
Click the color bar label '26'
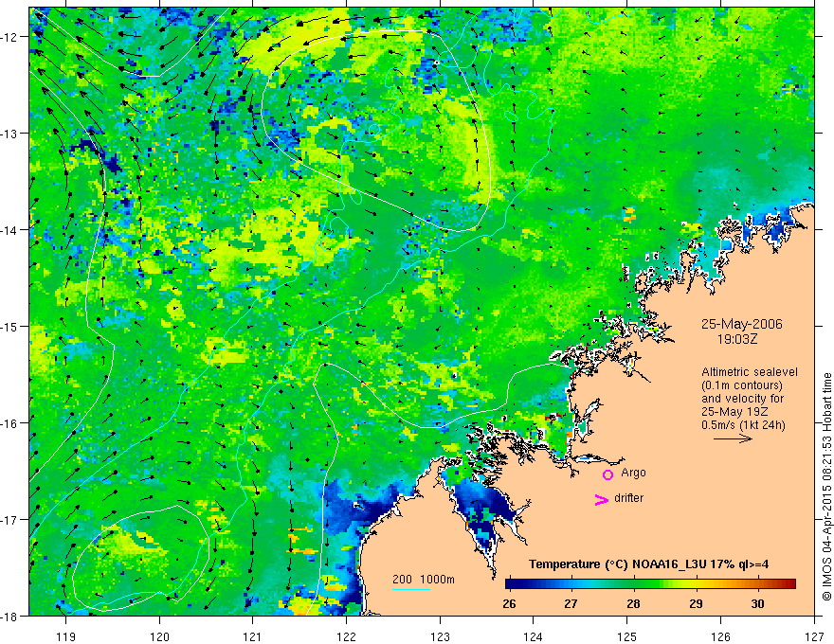tap(509, 603)
